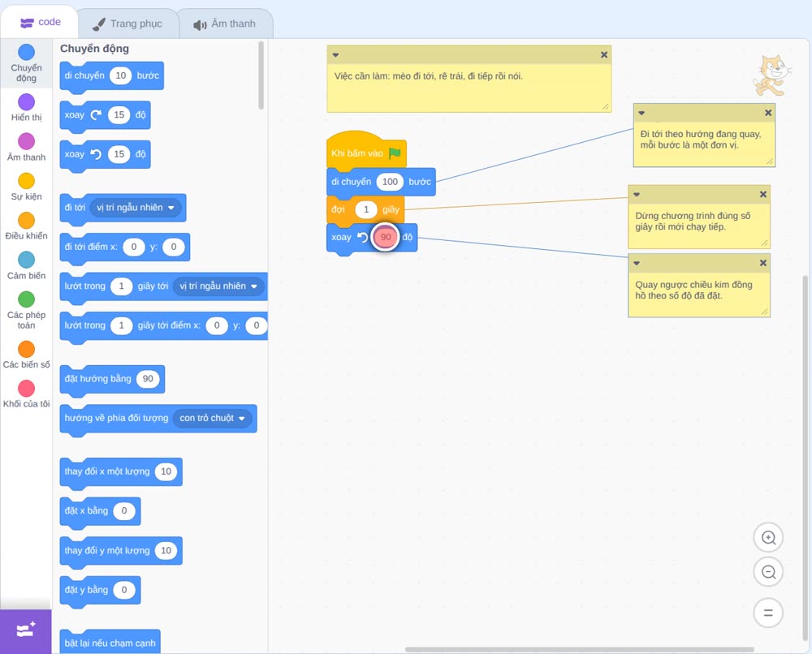Click the green flag on Khi bấm vào block

coord(395,153)
